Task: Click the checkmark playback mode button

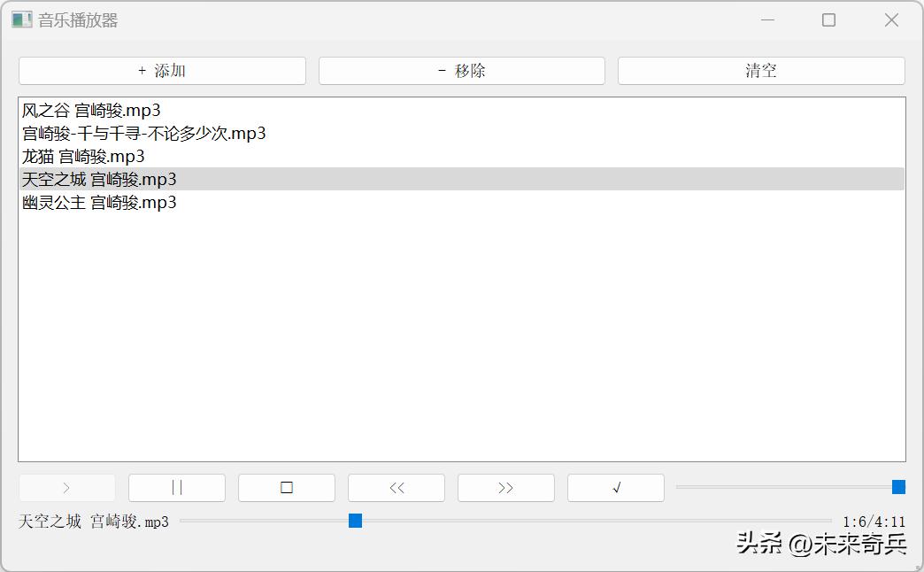Action: [x=615, y=487]
